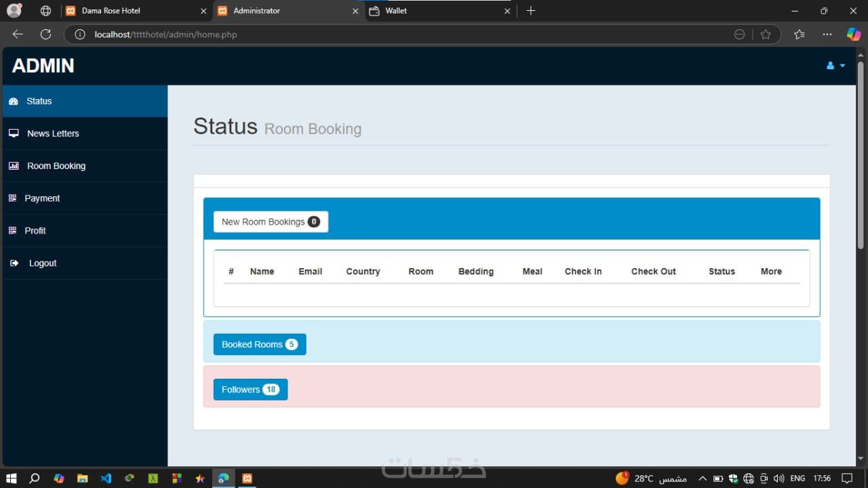Click the News Letters monitor icon
This screenshot has width=868, height=488.
[x=14, y=134]
